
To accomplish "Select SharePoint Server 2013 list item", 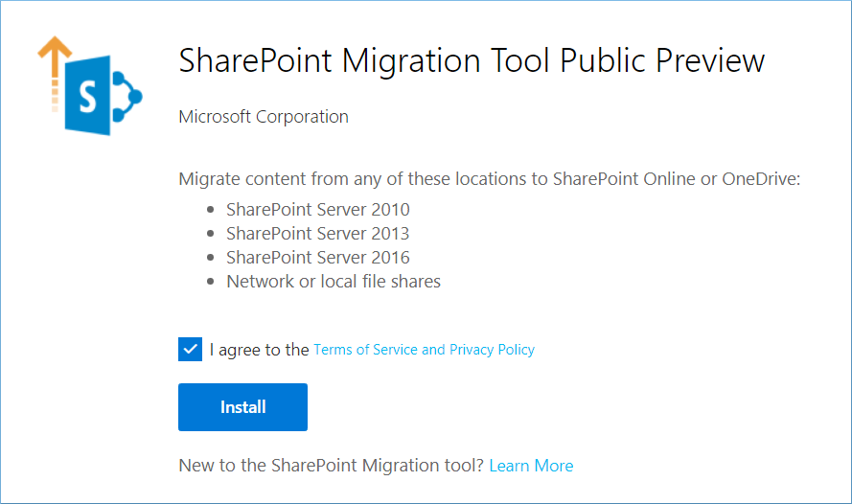I will pyautogui.click(x=318, y=234).
